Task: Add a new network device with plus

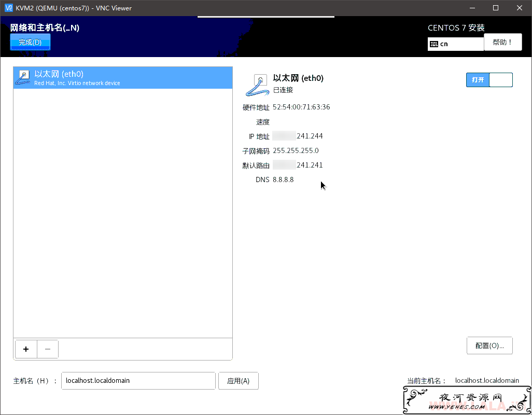Action: click(26, 349)
